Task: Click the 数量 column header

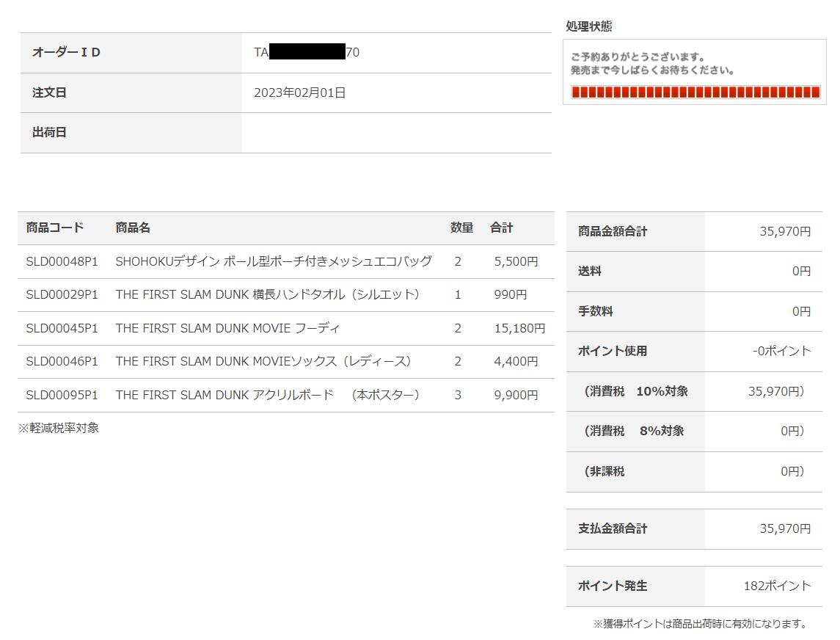Action: coord(461,228)
